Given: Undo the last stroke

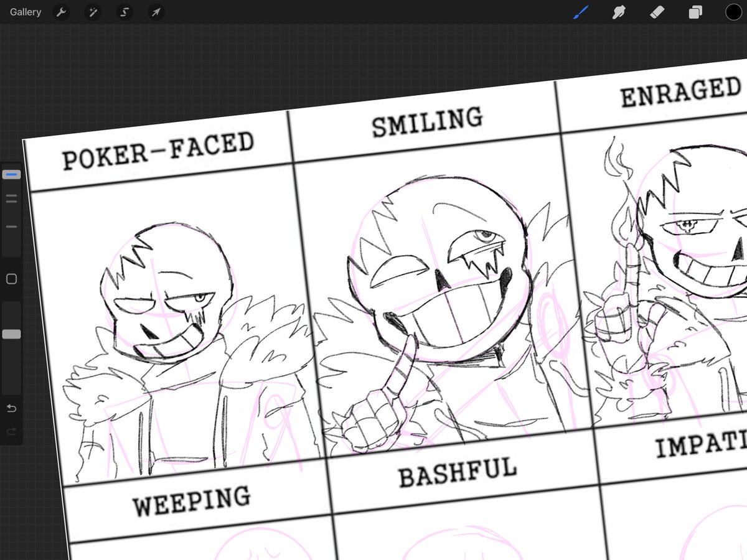Looking at the screenshot, I should tap(11, 408).
